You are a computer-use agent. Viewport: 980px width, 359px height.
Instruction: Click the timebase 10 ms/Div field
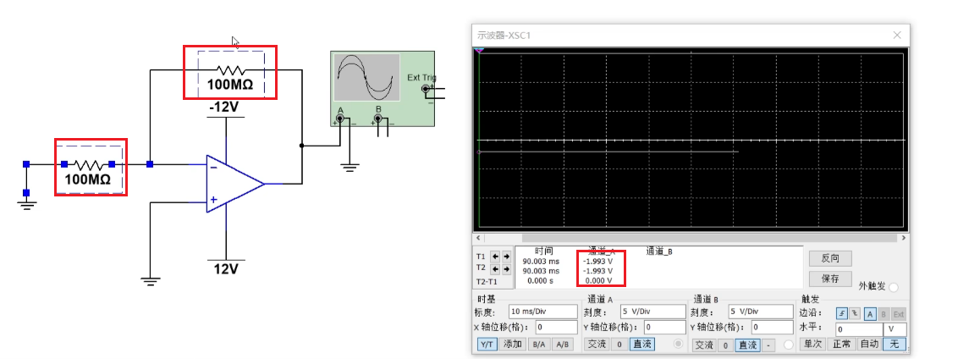(543, 312)
